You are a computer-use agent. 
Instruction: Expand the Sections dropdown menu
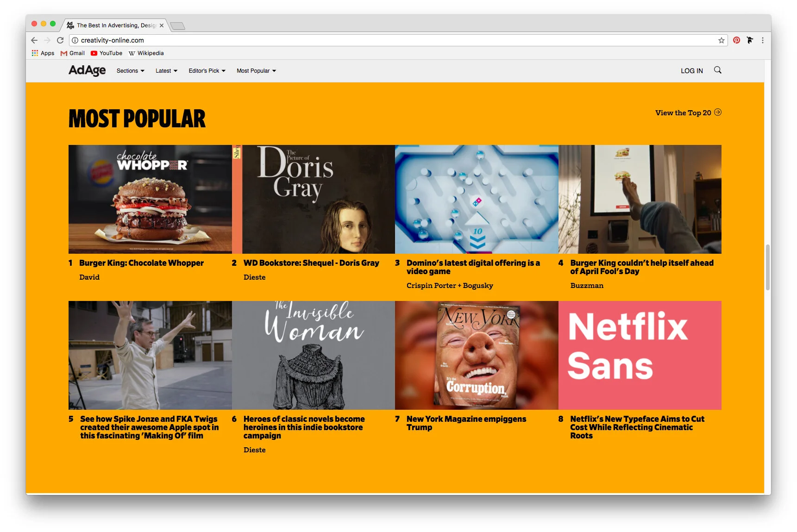click(x=131, y=71)
